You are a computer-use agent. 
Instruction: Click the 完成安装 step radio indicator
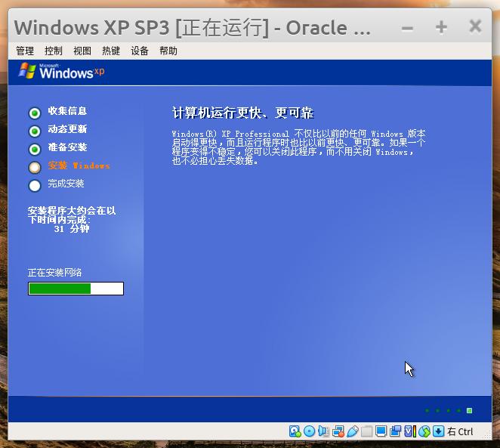point(35,186)
